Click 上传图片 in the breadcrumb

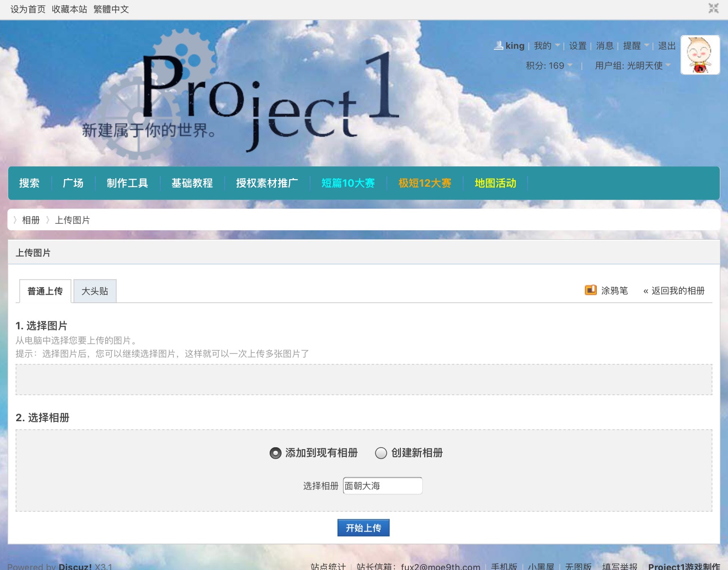pos(73,220)
